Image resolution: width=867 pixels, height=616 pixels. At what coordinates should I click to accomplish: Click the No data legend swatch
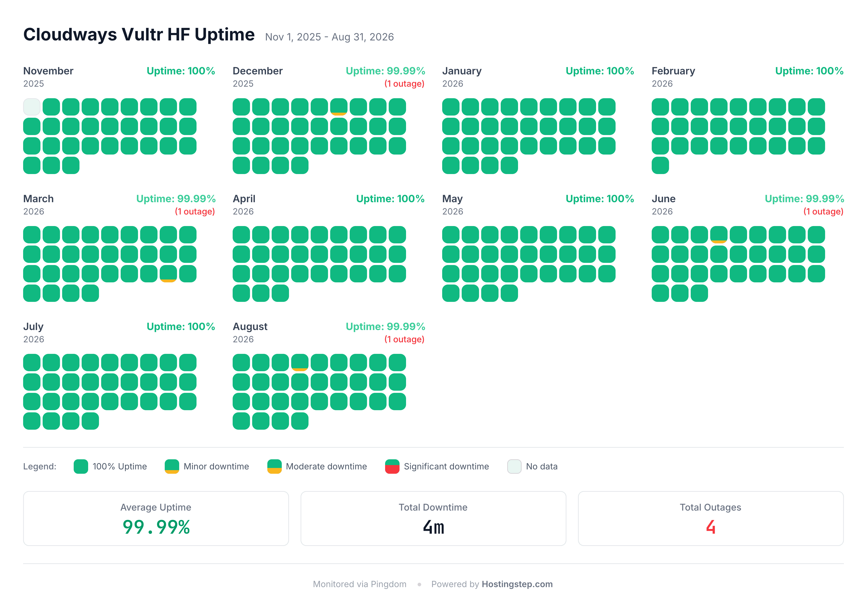514,467
